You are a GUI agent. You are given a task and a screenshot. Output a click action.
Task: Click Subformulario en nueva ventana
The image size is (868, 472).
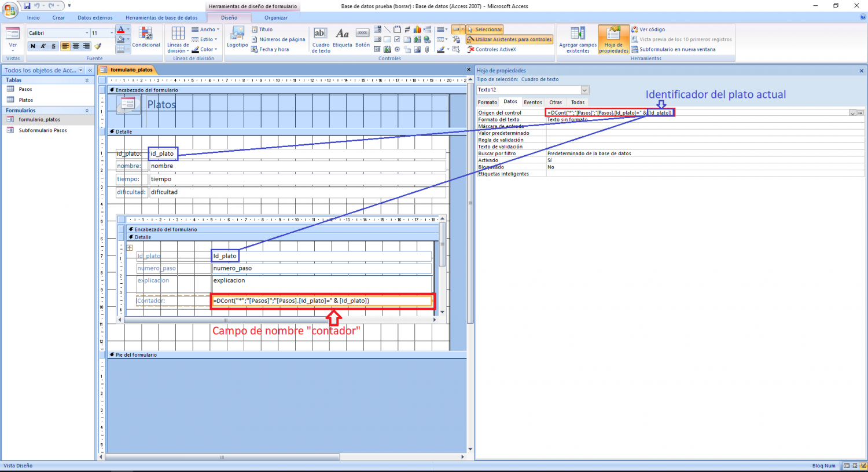pos(674,49)
